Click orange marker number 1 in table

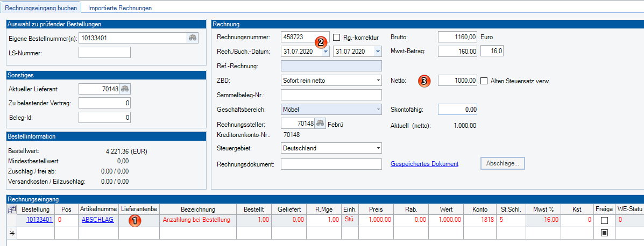(136, 220)
